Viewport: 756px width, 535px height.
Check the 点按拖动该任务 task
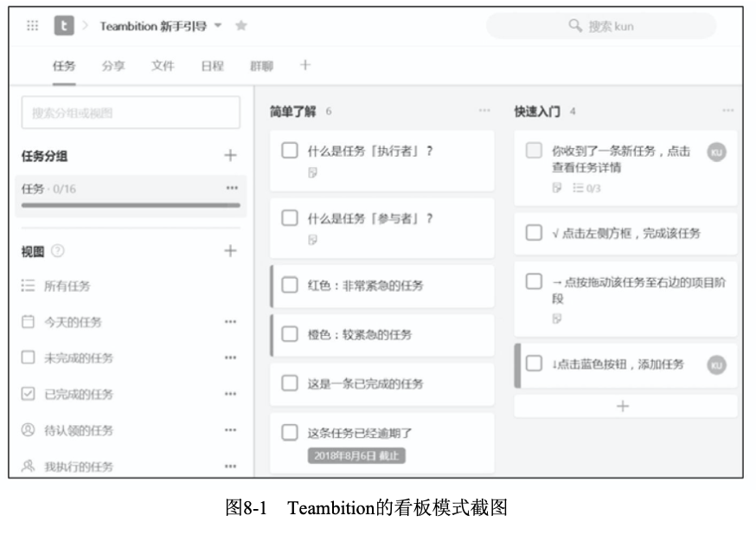[x=534, y=281]
